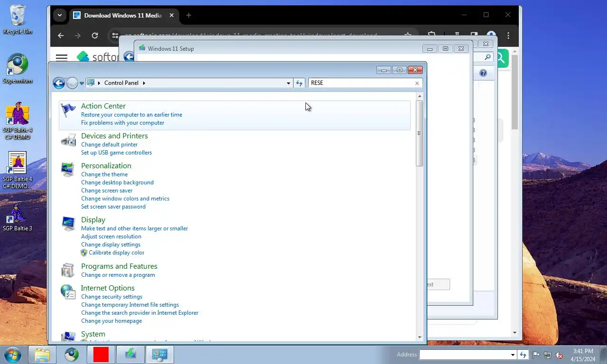607x364 pixels.
Task: Click the Personalization category icon
Action: pyautogui.click(x=68, y=170)
